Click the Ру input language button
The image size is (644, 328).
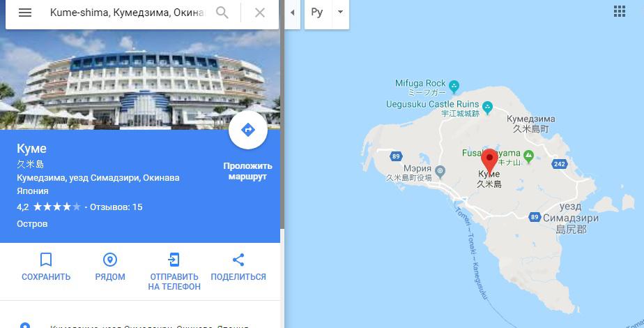317,13
